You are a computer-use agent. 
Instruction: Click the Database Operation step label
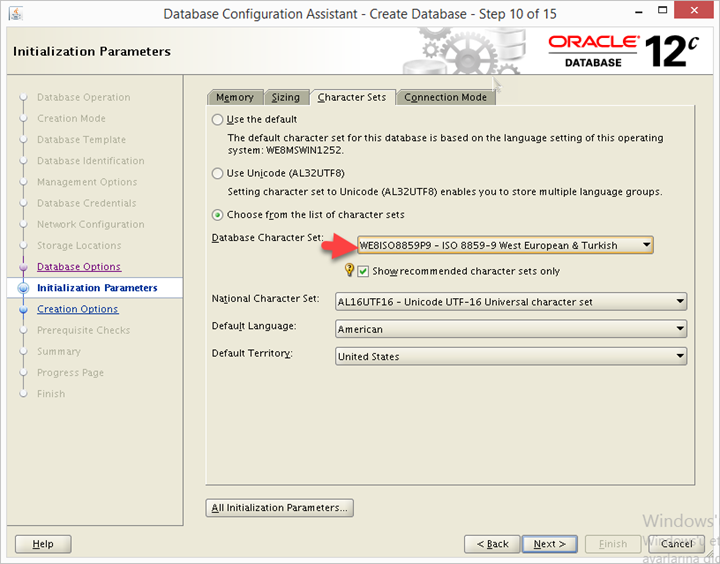coord(84,97)
